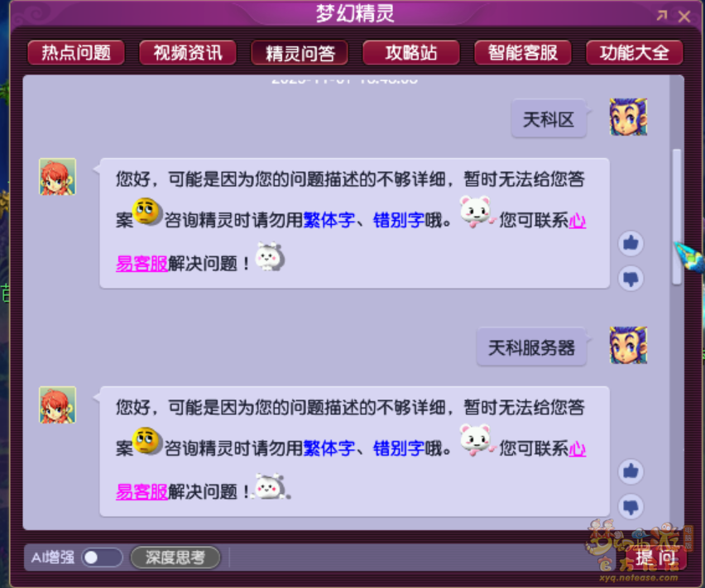The image size is (705, 588).
Task: Click the 提问 submit button
Action: click(655, 558)
